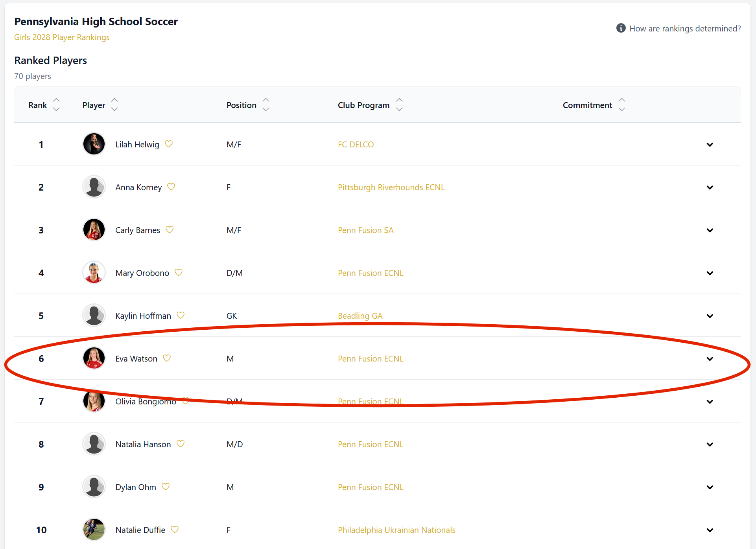The width and height of the screenshot is (756, 549).
Task: Click How are rankings determined link
Action: (685, 29)
